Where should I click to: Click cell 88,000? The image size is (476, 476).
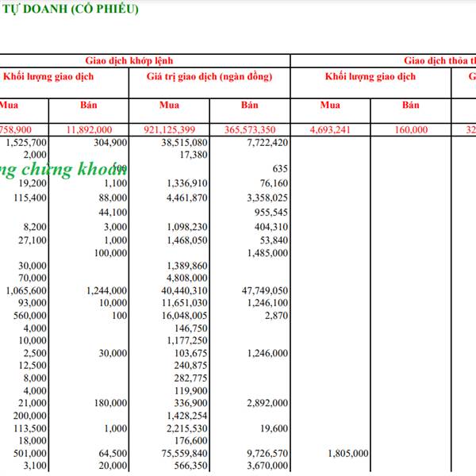pyautogui.click(x=113, y=198)
